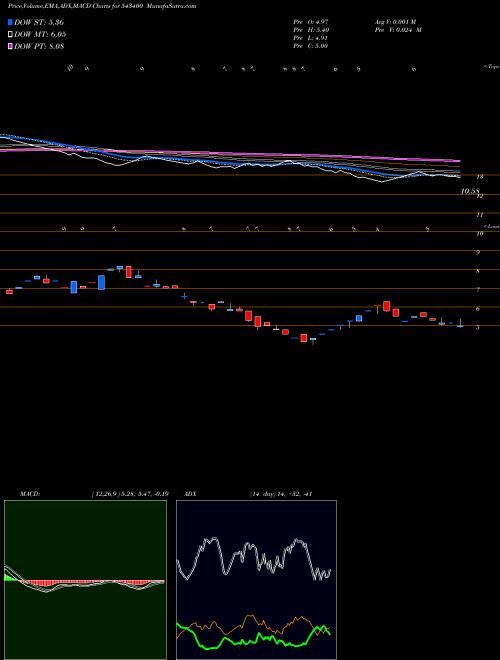Viewport: 500px width, 660px height.
Task: Click the MACD panel heading
Action: click(30, 494)
